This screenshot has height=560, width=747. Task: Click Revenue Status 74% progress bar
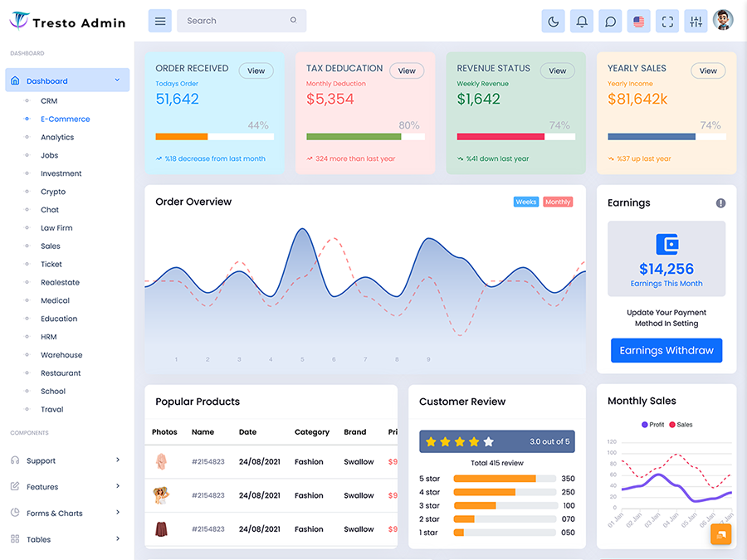click(x=516, y=137)
